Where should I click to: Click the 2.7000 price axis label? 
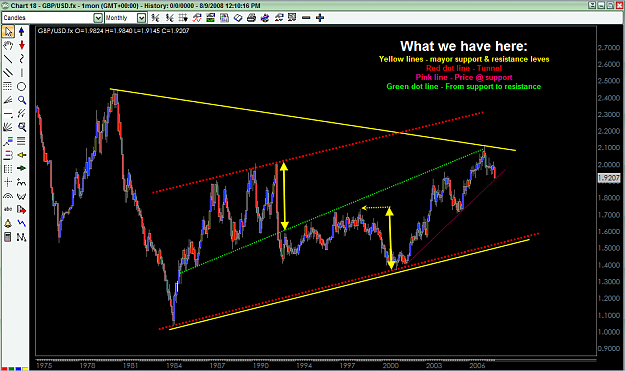pyautogui.click(x=609, y=48)
